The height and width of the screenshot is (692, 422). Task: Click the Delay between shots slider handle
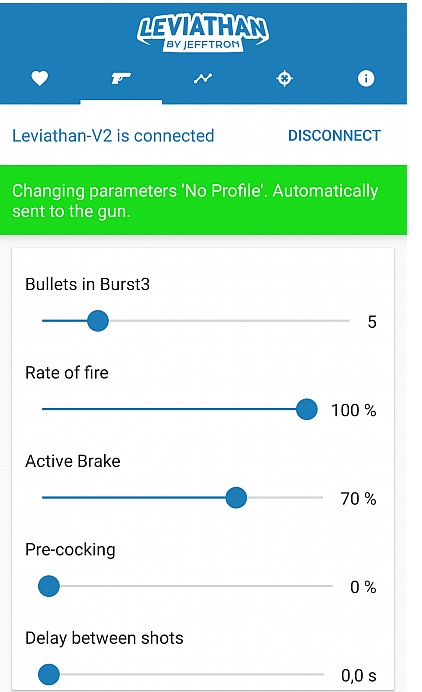49,674
